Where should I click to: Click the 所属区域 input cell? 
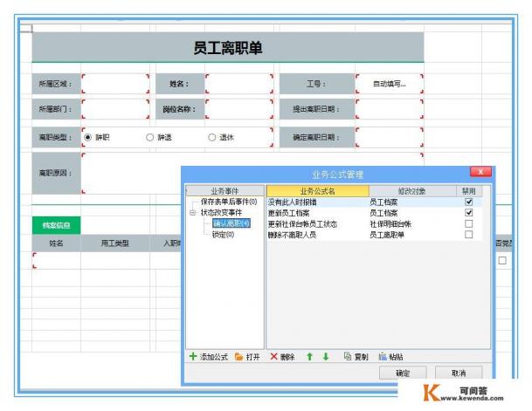[115, 84]
